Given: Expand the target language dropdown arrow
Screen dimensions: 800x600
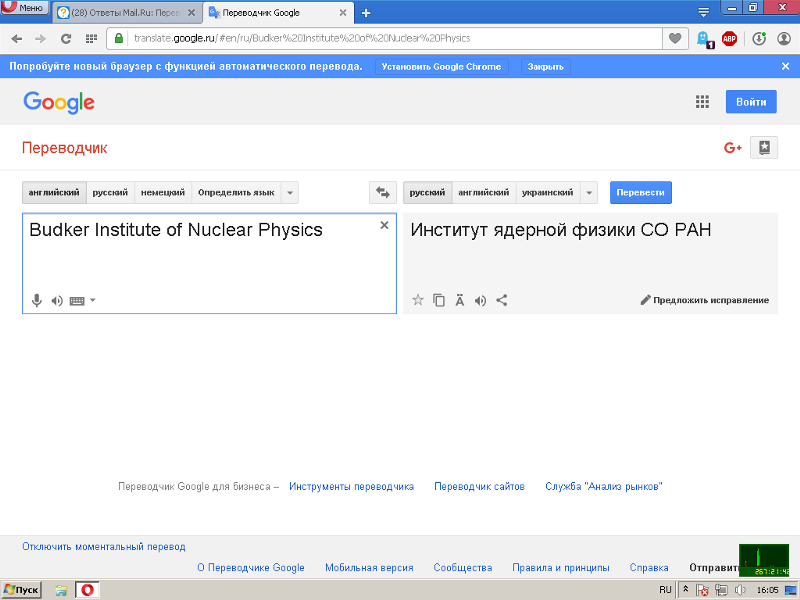Looking at the screenshot, I should [x=589, y=192].
